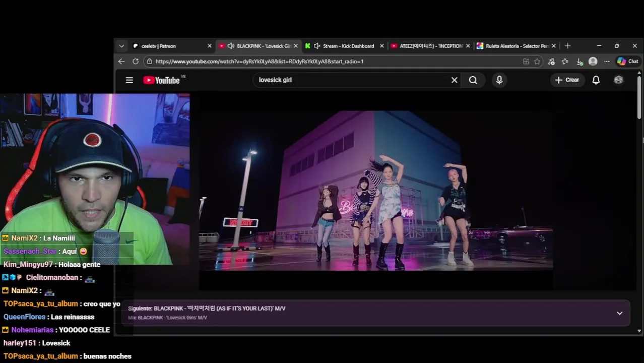Open browser settings and more menu
The height and width of the screenshot is (363, 644).
tap(607, 62)
